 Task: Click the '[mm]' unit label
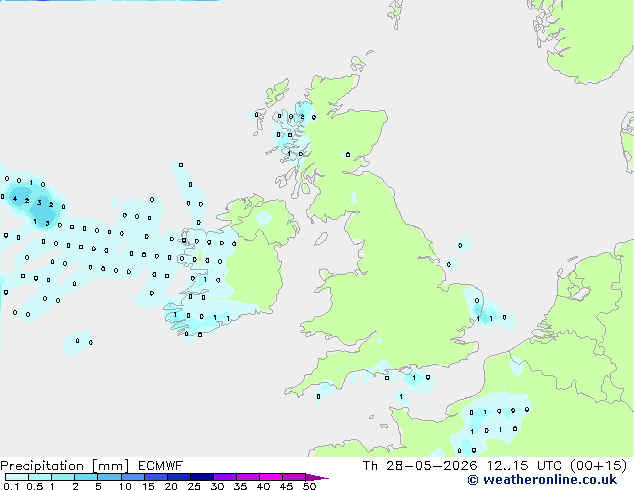[x=110, y=466]
